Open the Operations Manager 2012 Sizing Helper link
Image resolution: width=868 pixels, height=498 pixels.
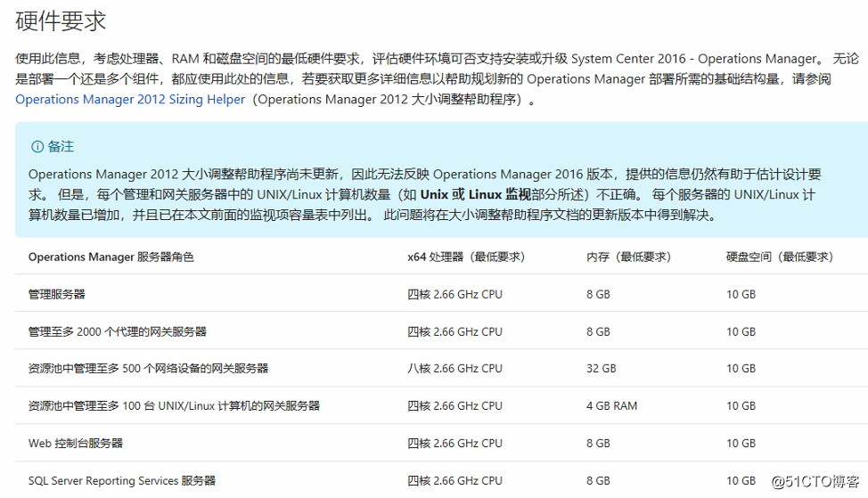tap(130, 100)
